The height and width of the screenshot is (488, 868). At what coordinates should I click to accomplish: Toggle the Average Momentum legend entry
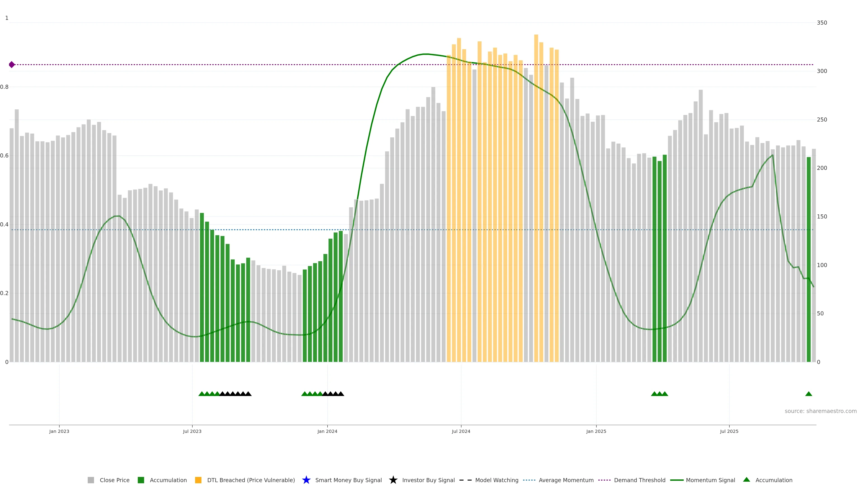click(566, 480)
